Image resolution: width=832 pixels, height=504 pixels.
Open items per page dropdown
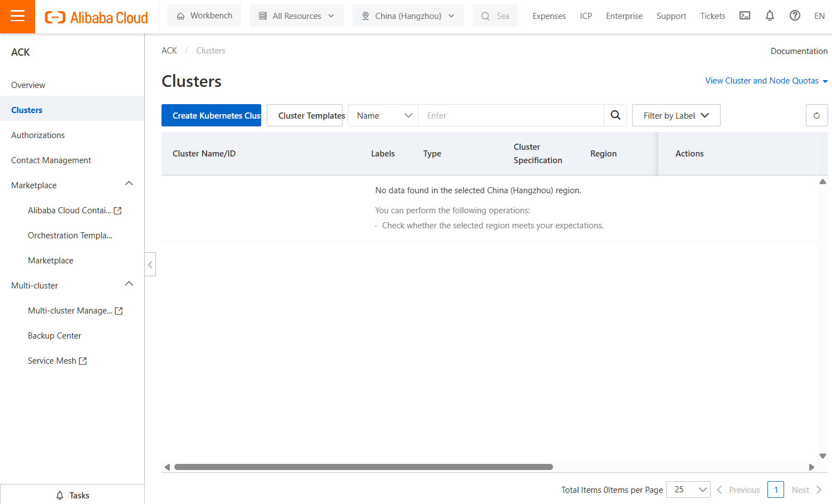click(x=688, y=490)
